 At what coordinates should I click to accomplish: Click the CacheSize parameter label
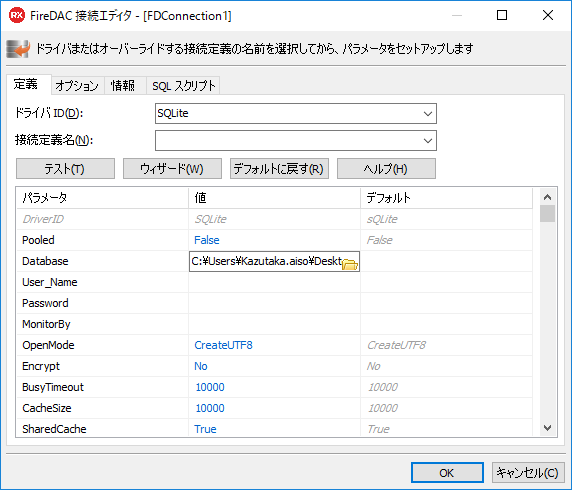pyautogui.click(x=47, y=408)
